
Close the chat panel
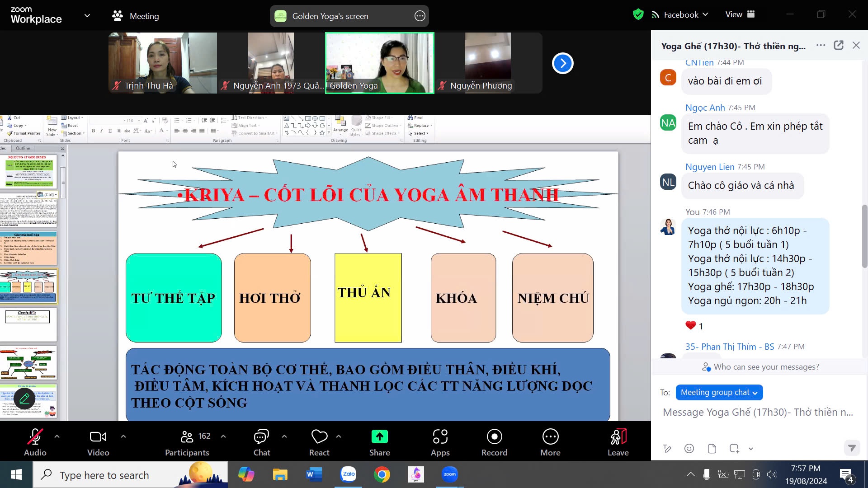pos(856,45)
